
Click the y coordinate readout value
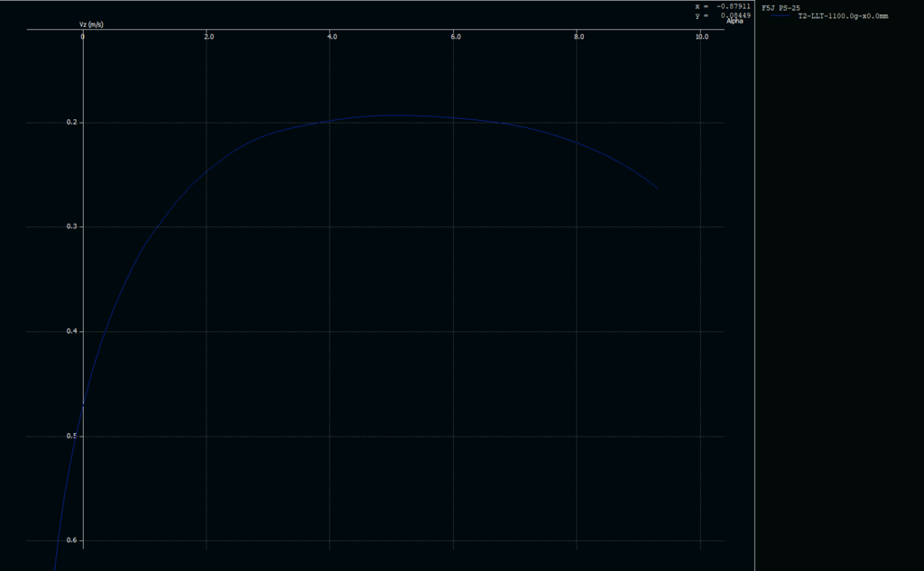pyautogui.click(x=735, y=14)
